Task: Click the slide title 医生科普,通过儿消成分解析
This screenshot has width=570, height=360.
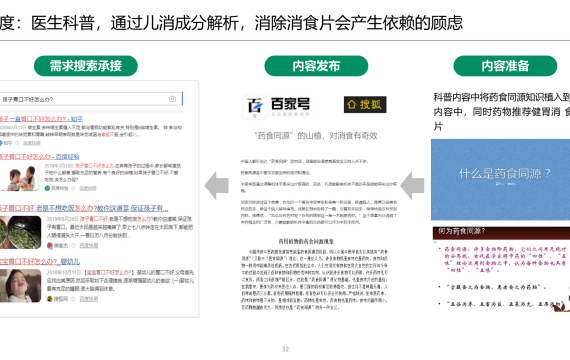Action: (x=135, y=23)
